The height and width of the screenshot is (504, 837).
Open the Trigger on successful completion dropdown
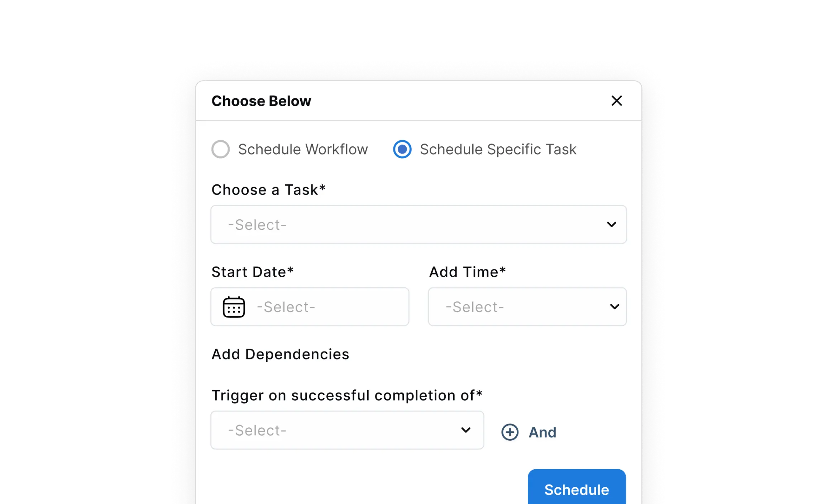click(x=347, y=430)
